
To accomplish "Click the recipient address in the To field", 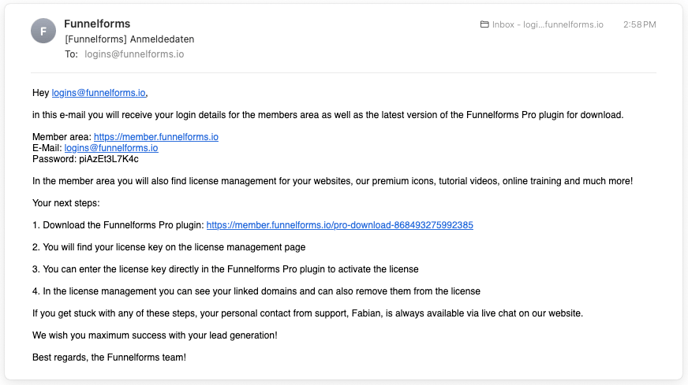I will point(134,54).
